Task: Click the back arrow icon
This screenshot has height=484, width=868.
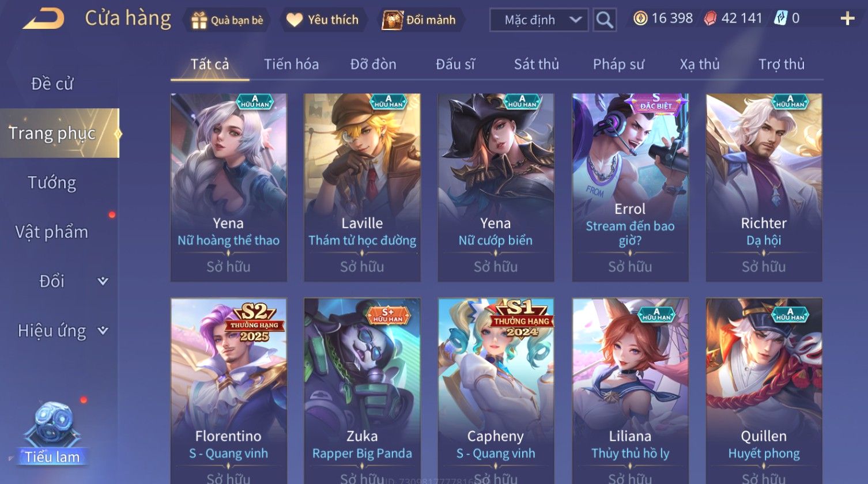Action: coord(44,18)
